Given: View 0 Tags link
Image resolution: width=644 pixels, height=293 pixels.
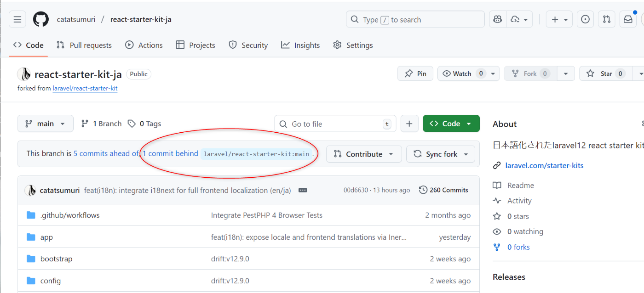Looking at the screenshot, I should pyautogui.click(x=144, y=124).
